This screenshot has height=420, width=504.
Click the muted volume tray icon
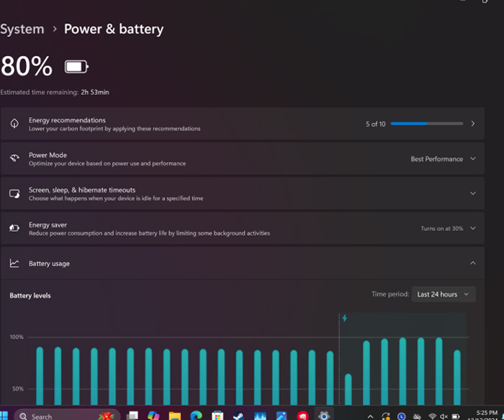444,416
